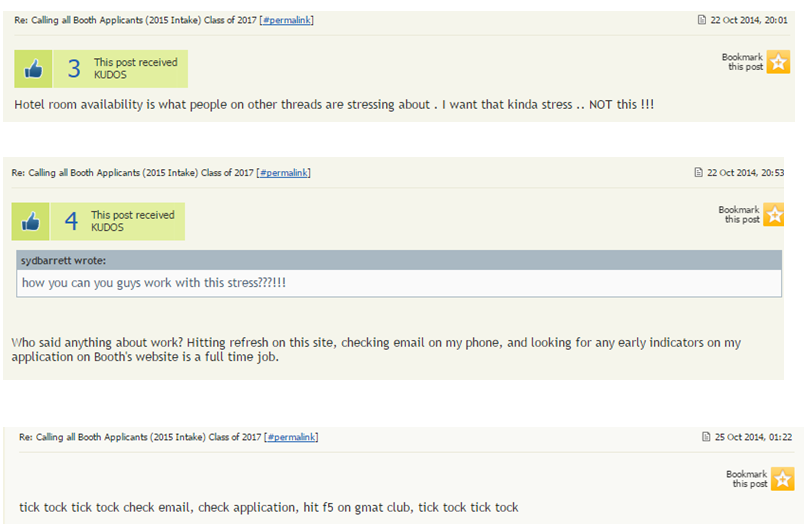Open permalink of the 20:53 post
The image size is (804, 529).
click(283, 173)
